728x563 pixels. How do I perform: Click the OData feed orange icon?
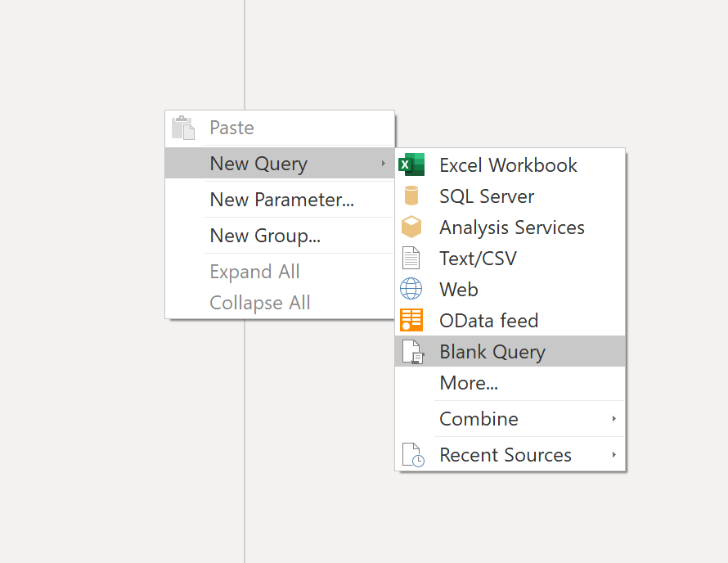coord(411,320)
